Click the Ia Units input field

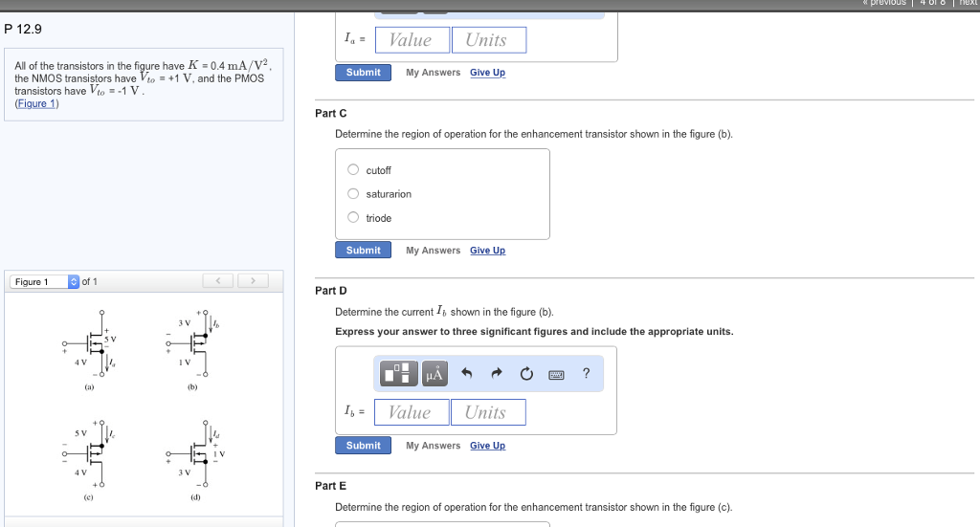click(x=489, y=40)
